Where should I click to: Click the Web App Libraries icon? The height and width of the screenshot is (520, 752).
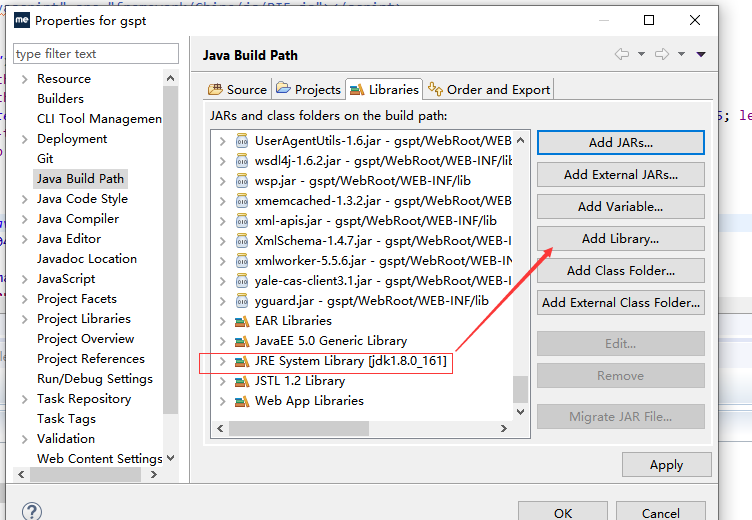[241, 401]
